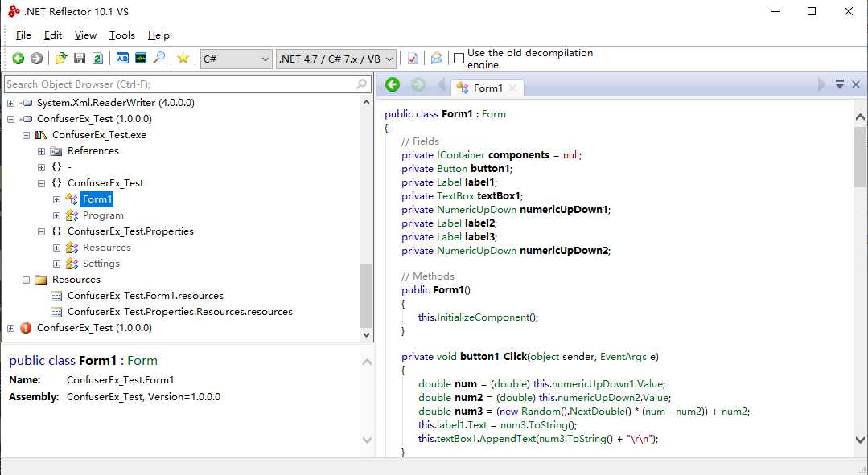The width and height of the screenshot is (868, 475).
Task: Open the tab list dropdown arrow
Action: pos(840,84)
